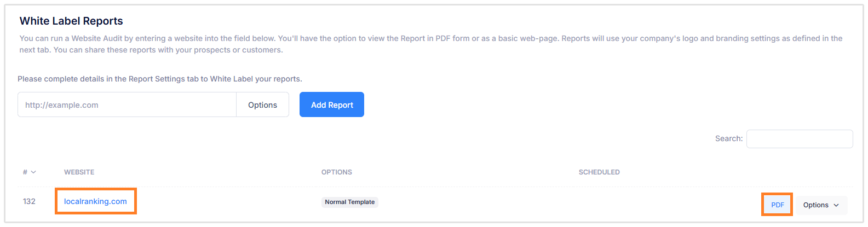Expand the Options dropdown for localranking.com row
Viewport: 868px width, 227px height.
821,205
